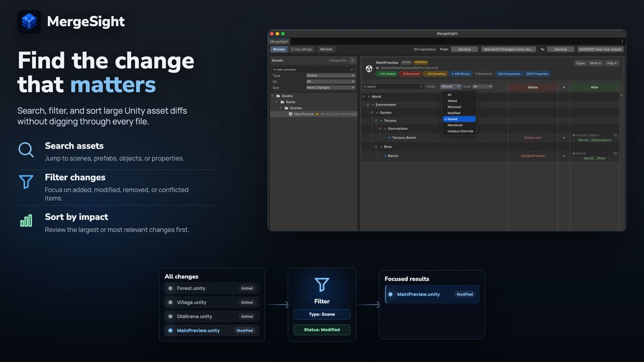
Task: Click the magnifier icon in bench search field
Action: tap(365, 86)
